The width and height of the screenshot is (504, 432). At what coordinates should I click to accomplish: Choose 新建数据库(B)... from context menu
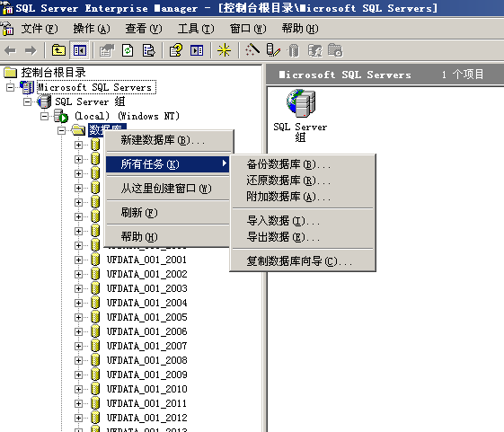click(167, 140)
